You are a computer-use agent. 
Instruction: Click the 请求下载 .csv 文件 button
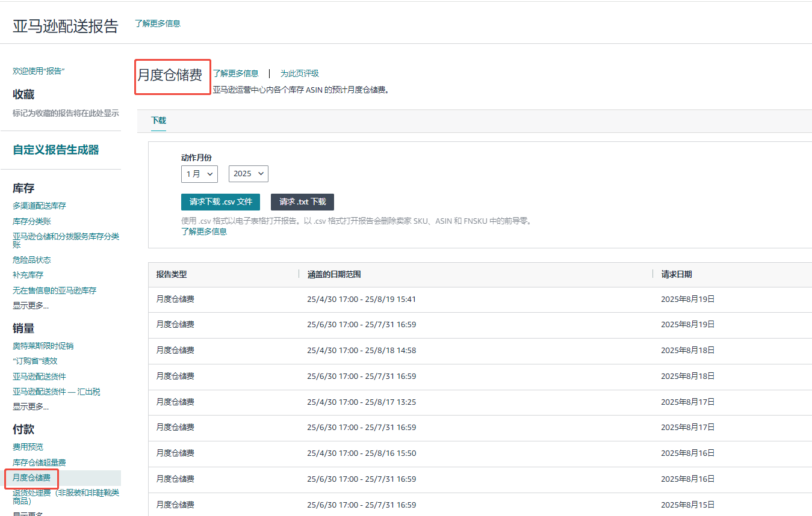[x=221, y=202]
